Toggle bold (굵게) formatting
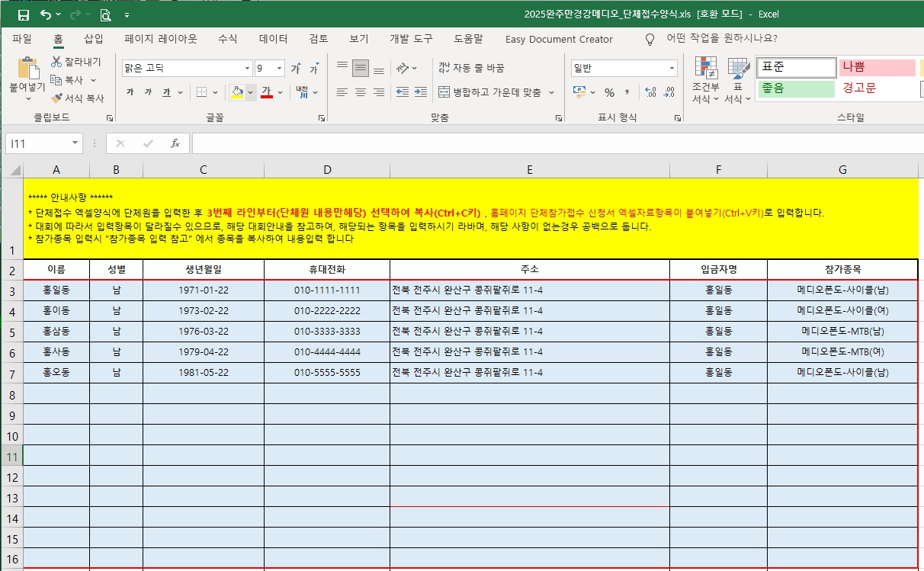Image resolution: width=924 pixels, height=571 pixels. click(x=130, y=92)
